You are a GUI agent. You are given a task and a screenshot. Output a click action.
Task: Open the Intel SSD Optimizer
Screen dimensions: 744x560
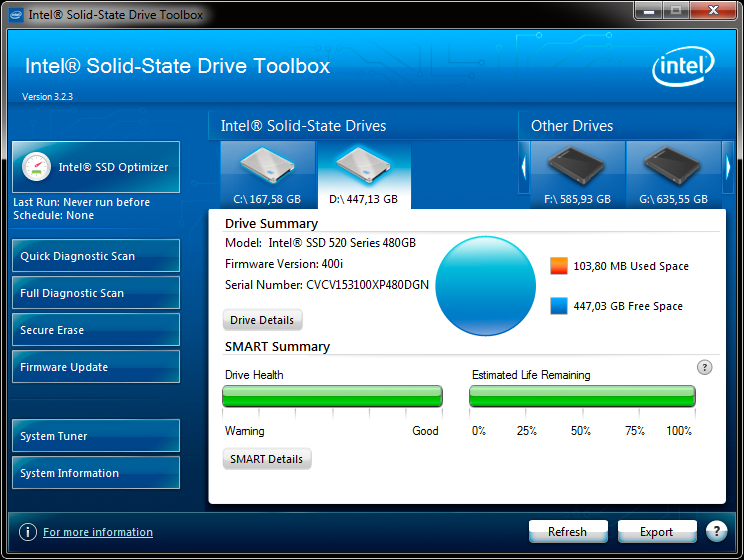point(96,167)
